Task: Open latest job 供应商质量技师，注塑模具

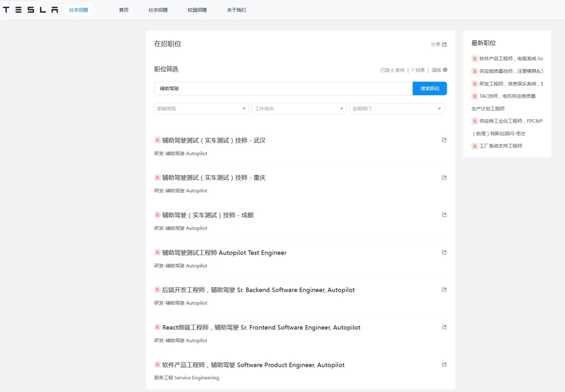Action: click(x=511, y=71)
